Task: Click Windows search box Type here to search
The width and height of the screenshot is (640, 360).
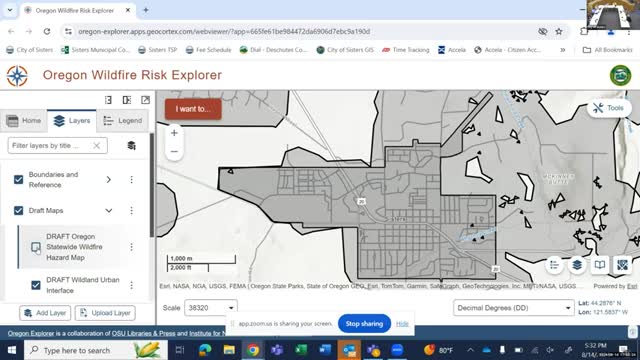Action: pyautogui.click(x=96, y=350)
